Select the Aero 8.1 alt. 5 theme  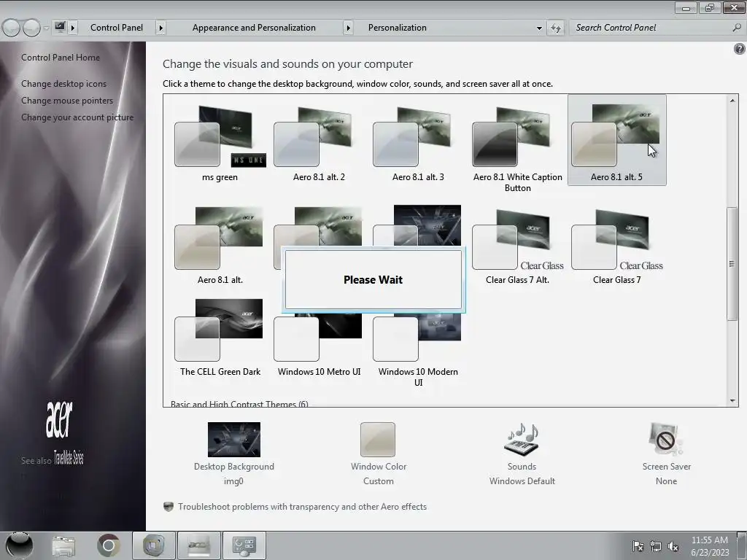click(616, 141)
